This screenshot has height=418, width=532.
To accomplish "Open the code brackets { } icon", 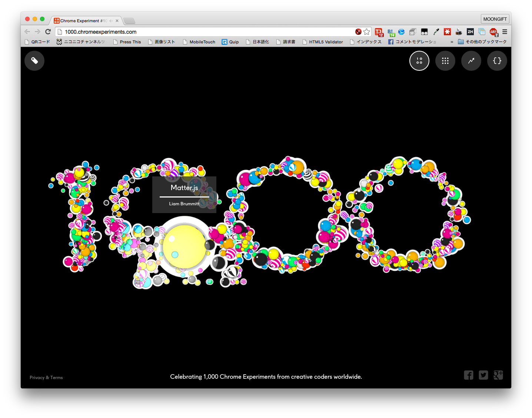I will tap(497, 61).
